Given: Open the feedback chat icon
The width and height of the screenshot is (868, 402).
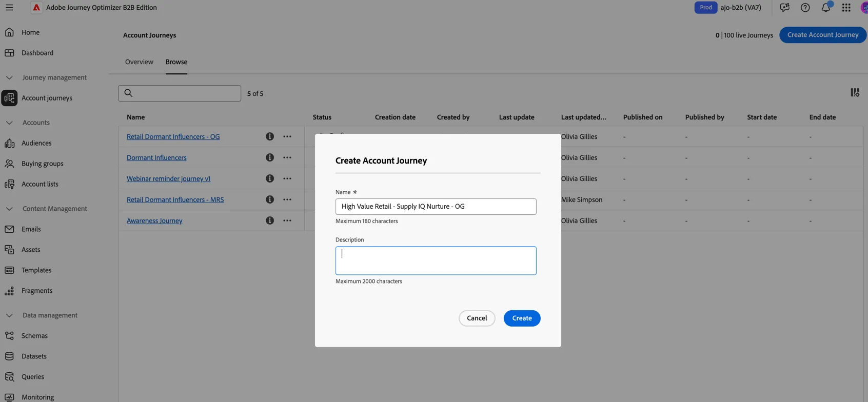Looking at the screenshot, I should coord(784,8).
